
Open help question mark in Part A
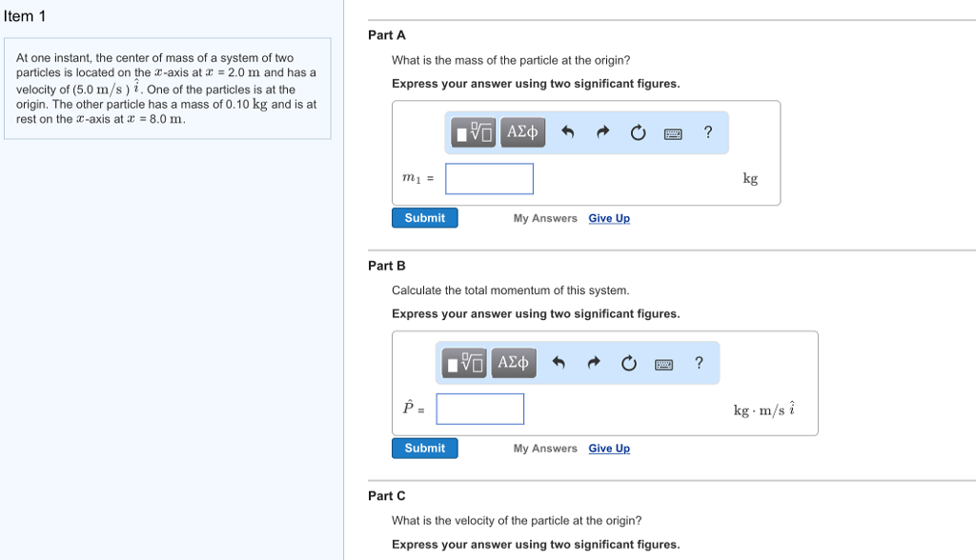pyautogui.click(x=707, y=132)
